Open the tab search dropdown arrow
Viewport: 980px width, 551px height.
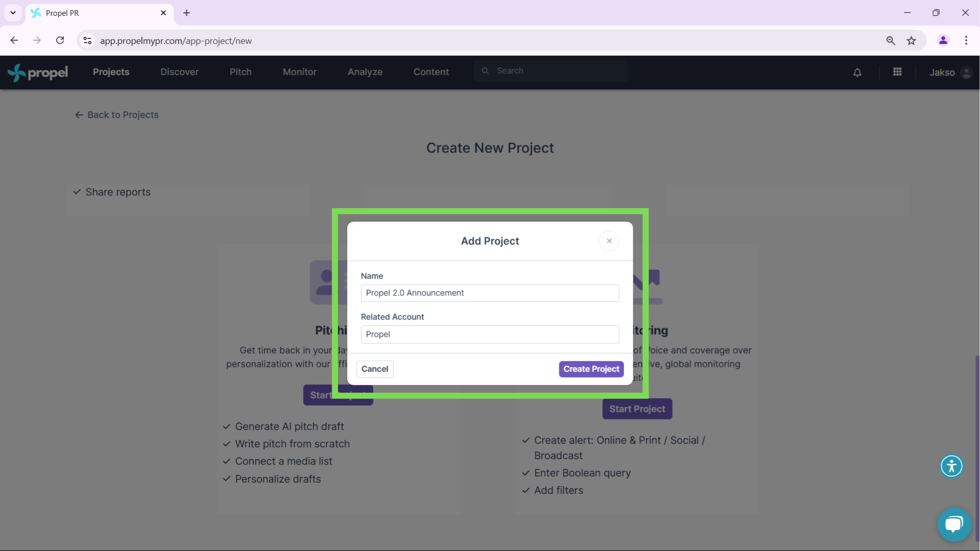[13, 13]
